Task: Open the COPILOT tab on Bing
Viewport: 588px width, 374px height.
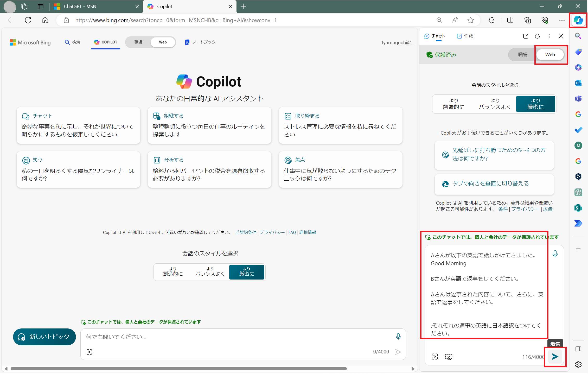Action: pyautogui.click(x=106, y=42)
